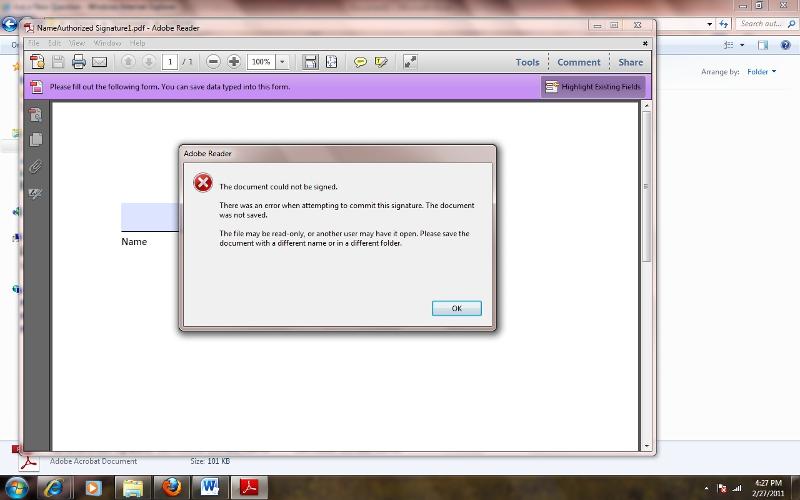The height and width of the screenshot is (500, 800).
Task: Click the Action Center flag tray icon
Action: point(722,488)
